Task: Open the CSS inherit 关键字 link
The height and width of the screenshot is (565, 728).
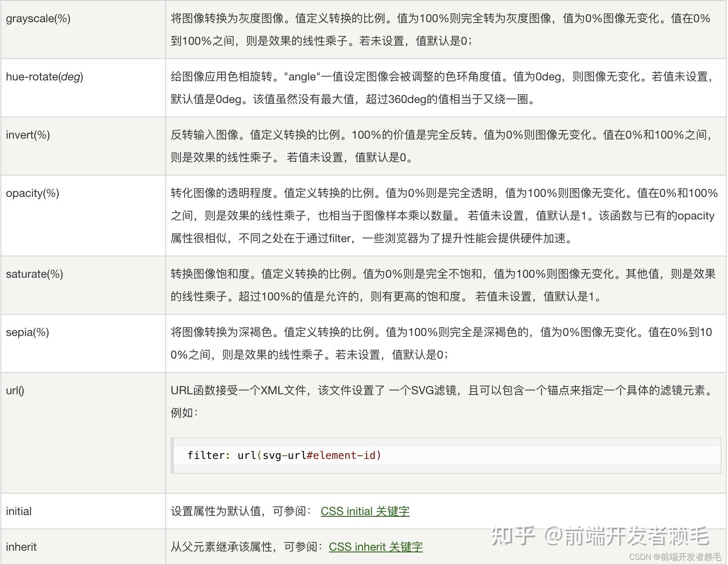Action: 375,547
